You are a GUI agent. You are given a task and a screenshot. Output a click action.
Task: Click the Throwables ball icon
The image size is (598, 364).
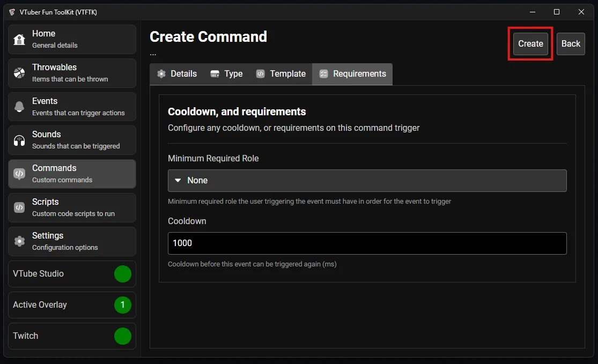[19, 73]
